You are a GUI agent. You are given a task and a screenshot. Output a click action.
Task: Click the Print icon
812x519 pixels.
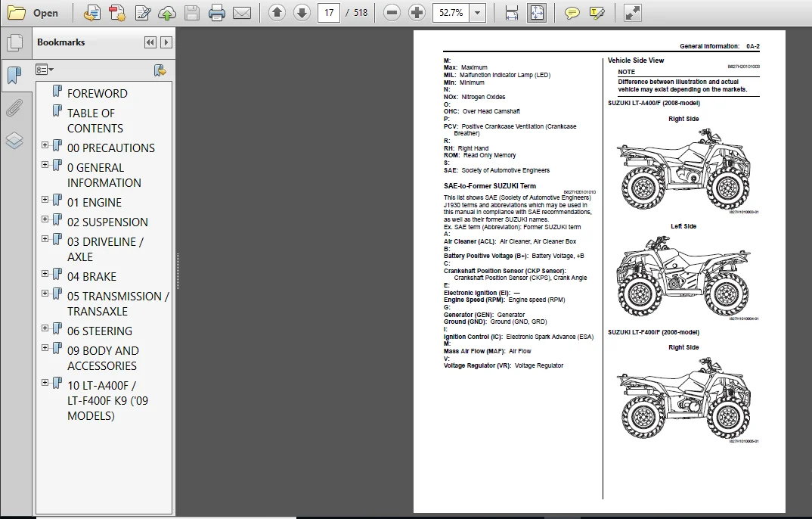216,13
